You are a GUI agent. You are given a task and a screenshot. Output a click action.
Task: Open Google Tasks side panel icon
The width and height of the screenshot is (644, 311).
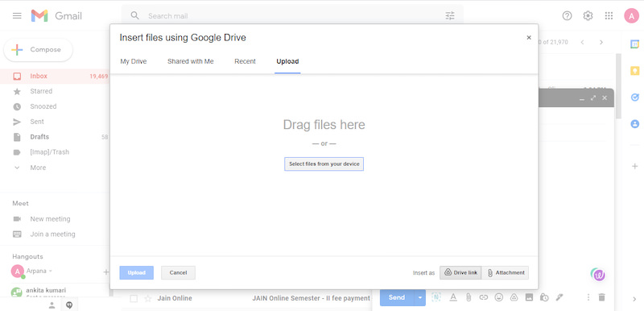pos(634,97)
